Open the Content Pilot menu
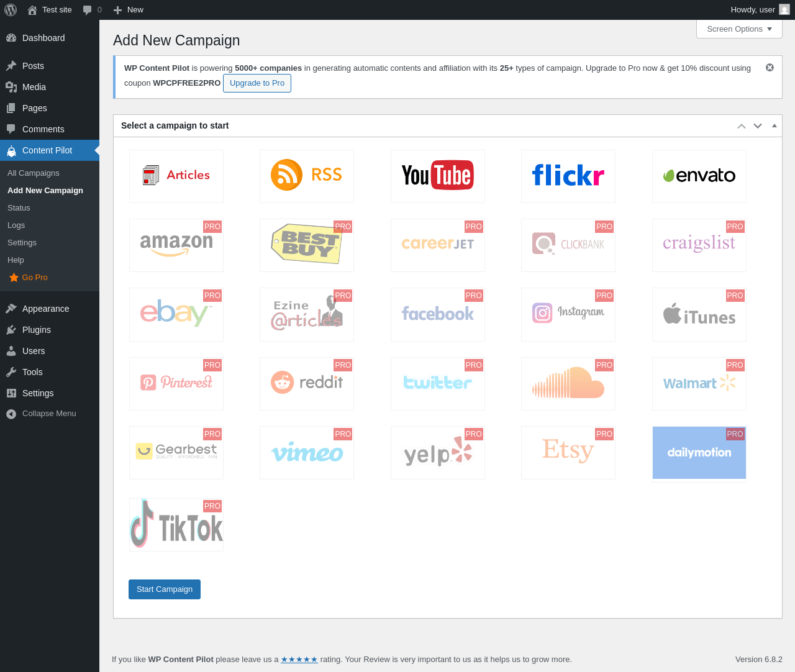The image size is (795, 672). click(50, 150)
